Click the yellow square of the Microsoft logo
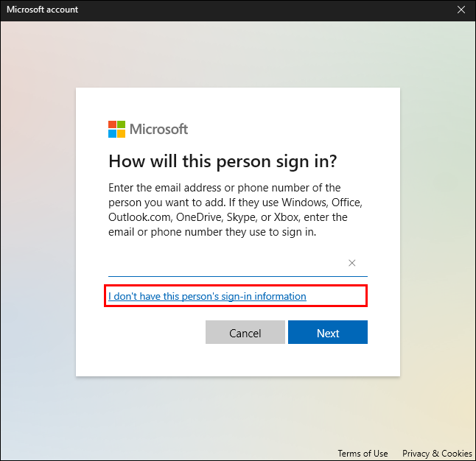476x461 pixels. pyautogui.click(x=122, y=133)
